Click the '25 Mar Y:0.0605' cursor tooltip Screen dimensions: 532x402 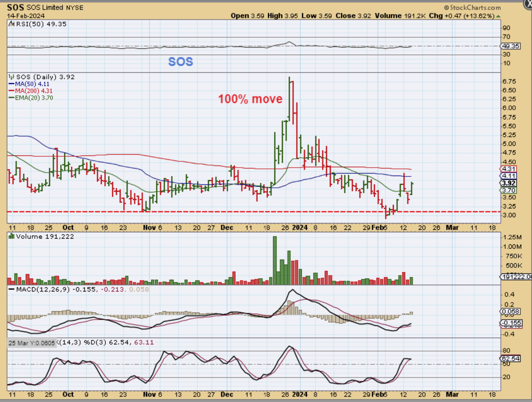[x=32, y=343]
